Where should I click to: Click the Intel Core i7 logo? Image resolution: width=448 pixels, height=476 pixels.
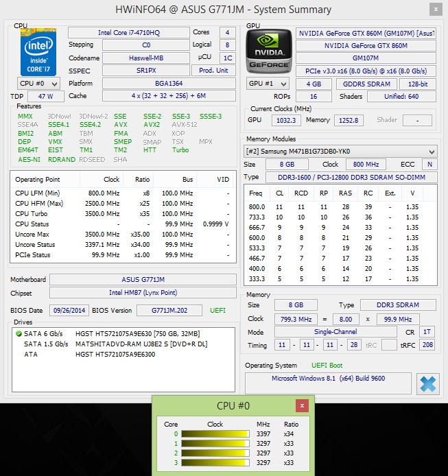38,52
